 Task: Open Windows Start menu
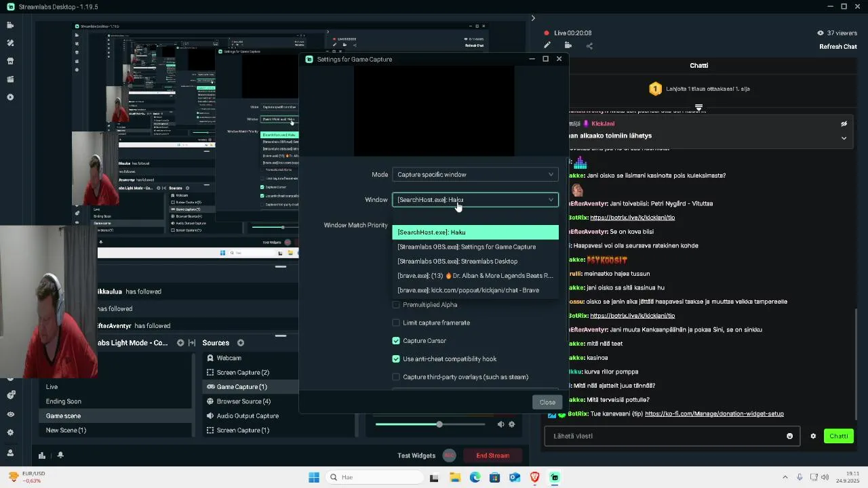[x=314, y=477]
